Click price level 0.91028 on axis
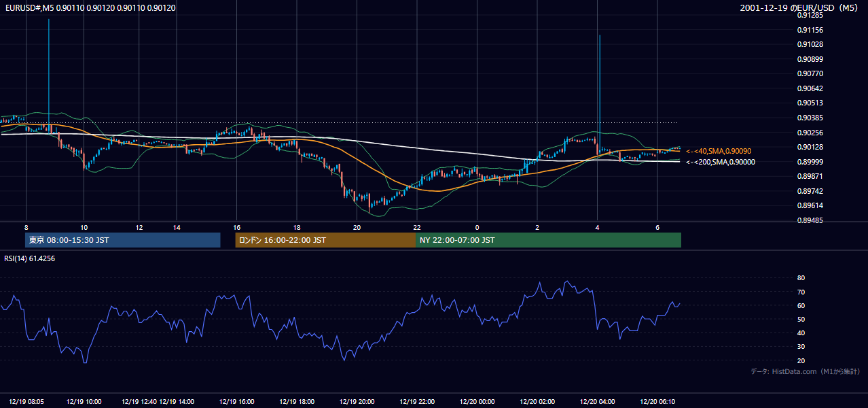Screen dimensions: 868x408 point(810,44)
